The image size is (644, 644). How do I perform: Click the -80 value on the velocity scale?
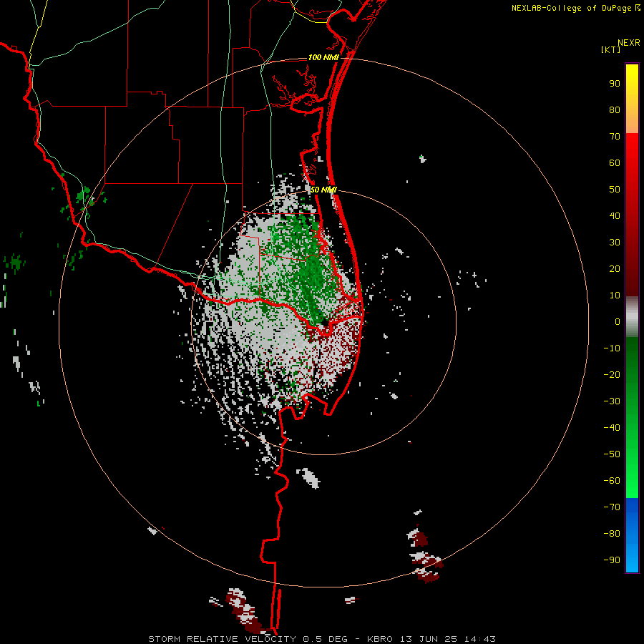(612, 534)
